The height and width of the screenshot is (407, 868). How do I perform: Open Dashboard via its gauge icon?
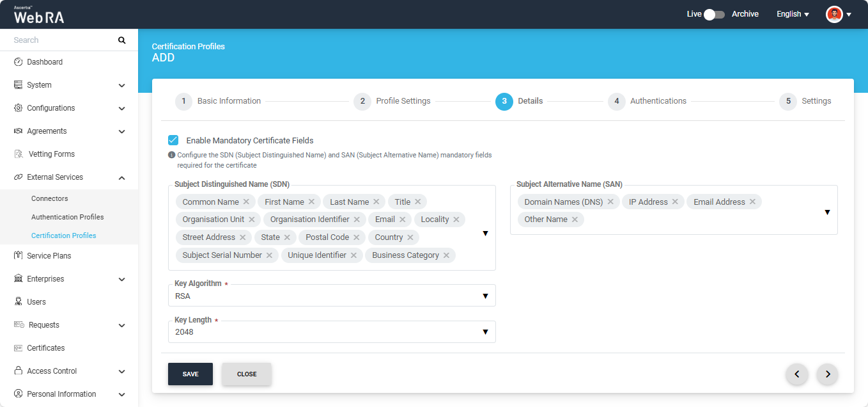pos(18,62)
